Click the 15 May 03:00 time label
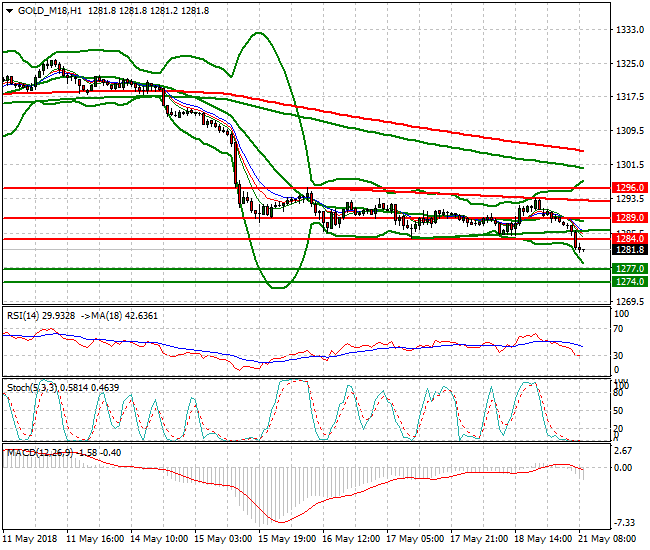Image resolution: width=650 pixels, height=550 pixels. [x=223, y=539]
